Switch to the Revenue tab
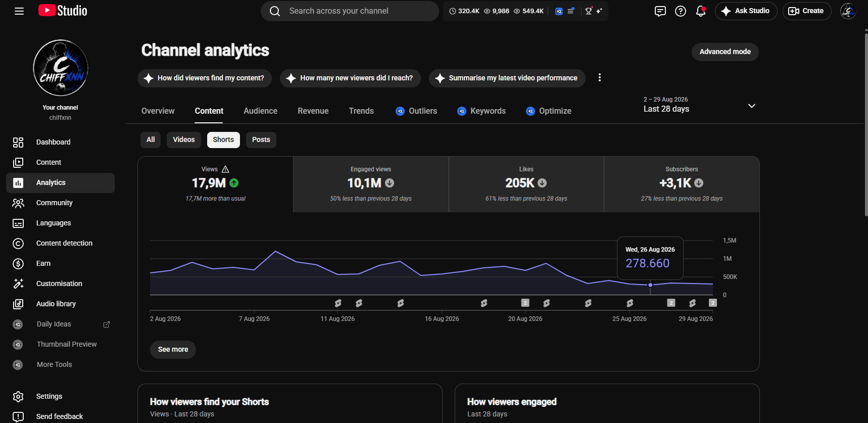The image size is (868, 423). [x=313, y=111]
